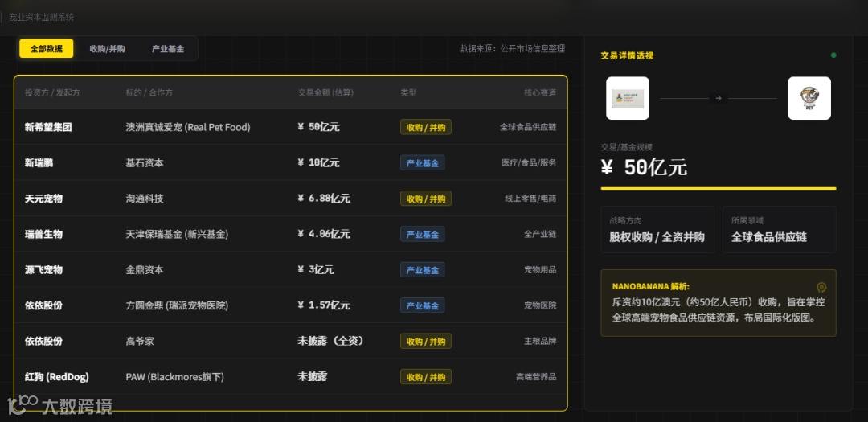Image resolution: width=868 pixels, height=422 pixels.
Task: Click 依依股份 in the 高爷家 row
Action: [43, 341]
